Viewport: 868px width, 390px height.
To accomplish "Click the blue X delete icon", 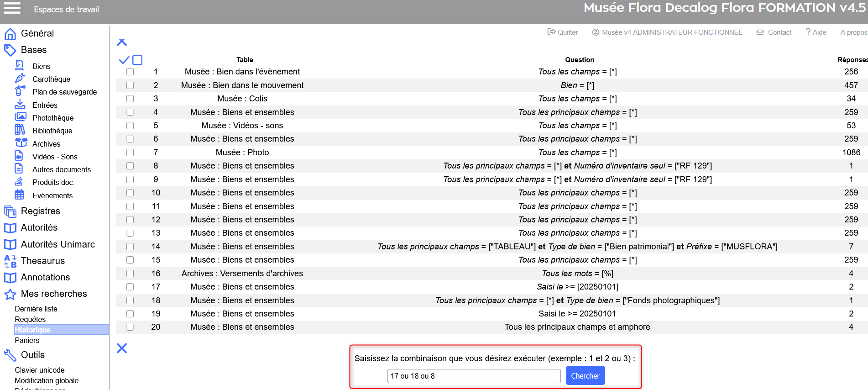I will (122, 348).
